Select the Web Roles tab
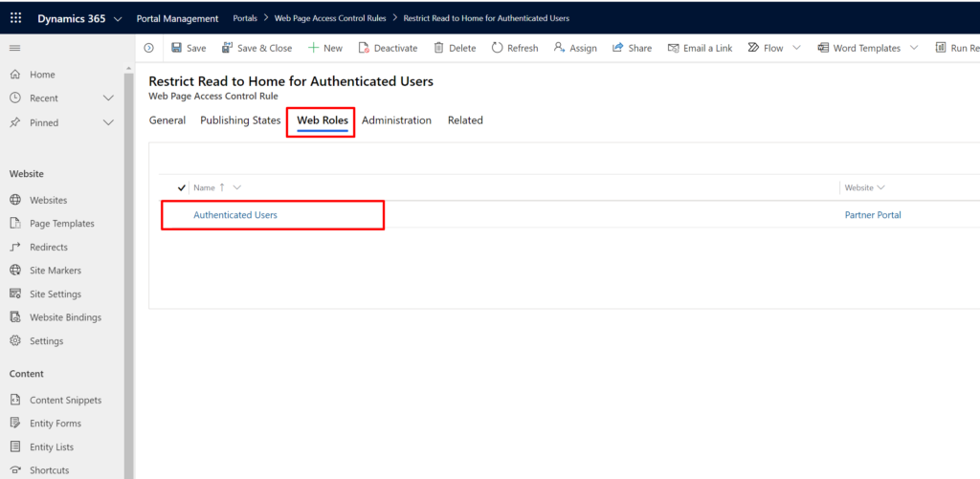The image size is (980, 479). (x=323, y=120)
